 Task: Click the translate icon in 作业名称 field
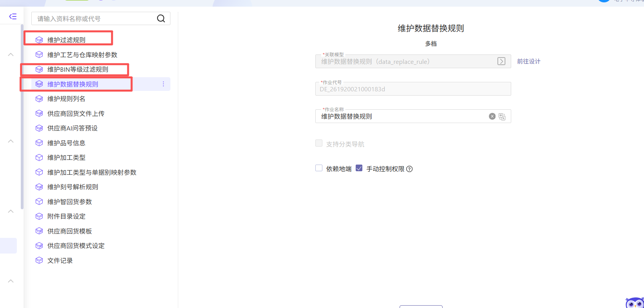pos(502,116)
